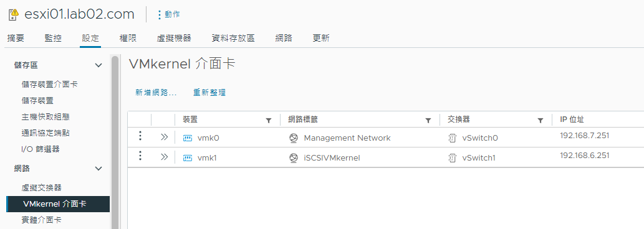Click the vSwitch1 switch icon
644x229 pixels.
(x=452, y=158)
